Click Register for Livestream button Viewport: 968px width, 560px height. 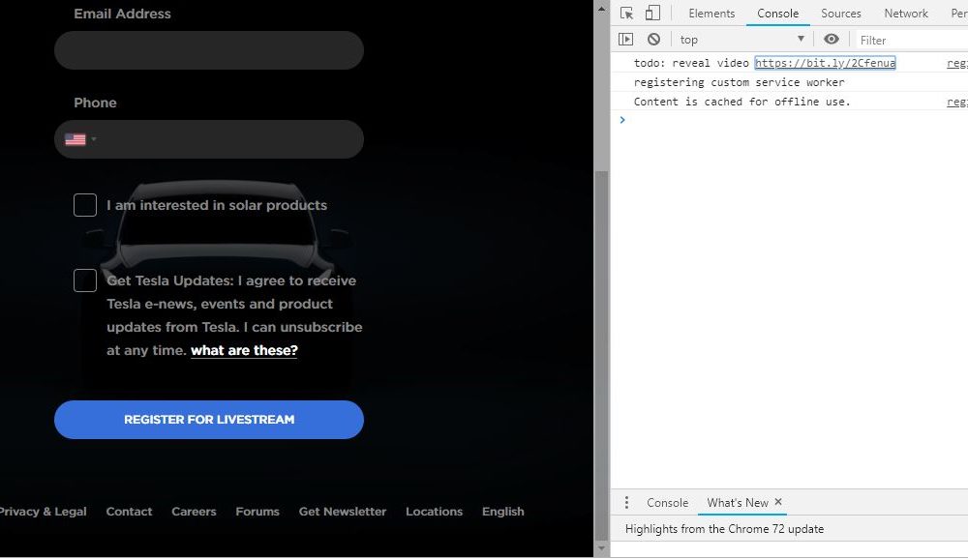209,420
